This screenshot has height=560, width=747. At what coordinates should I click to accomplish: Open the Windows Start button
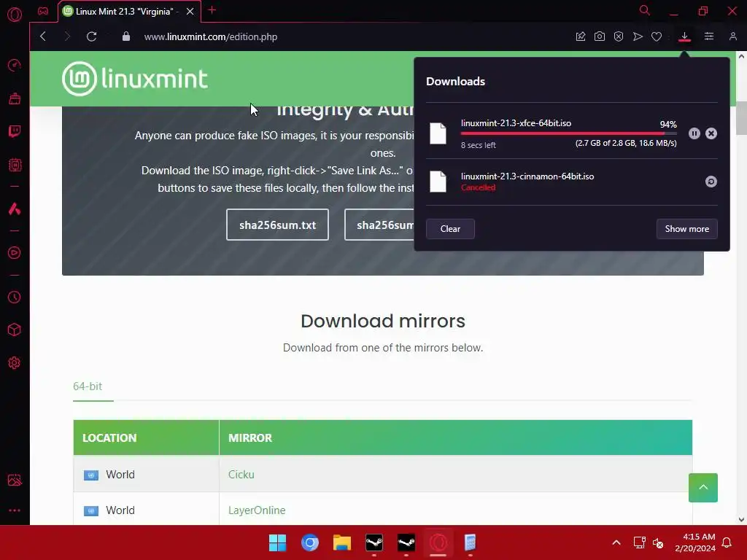[277, 542]
